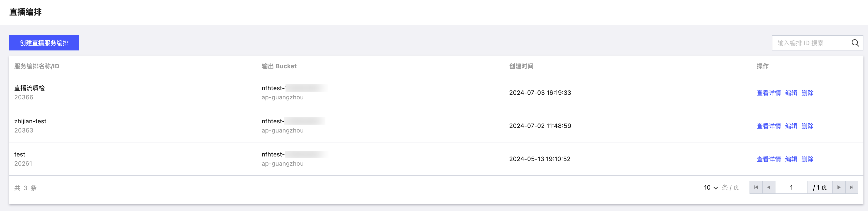Jump to the last page arrow
Image resolution: width=868 pixels, height=211 pixels.
tap(851, 187)
